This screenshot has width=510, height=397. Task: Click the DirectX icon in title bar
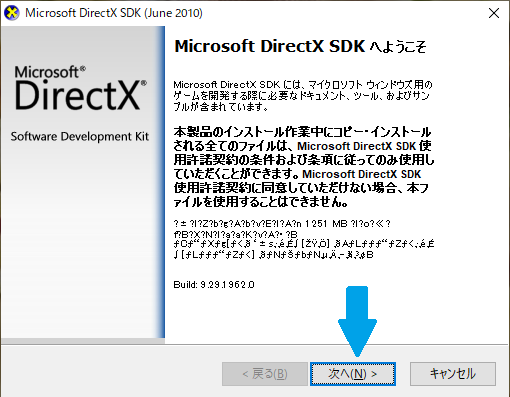click(x=12, y=13)
